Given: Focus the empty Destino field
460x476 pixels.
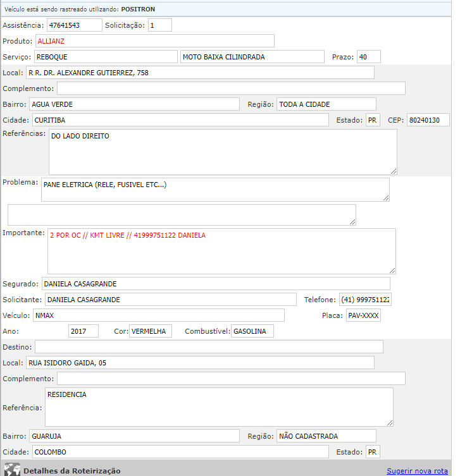Looking at the screenshot, I should pyautogui.click(x=209, y=346).
